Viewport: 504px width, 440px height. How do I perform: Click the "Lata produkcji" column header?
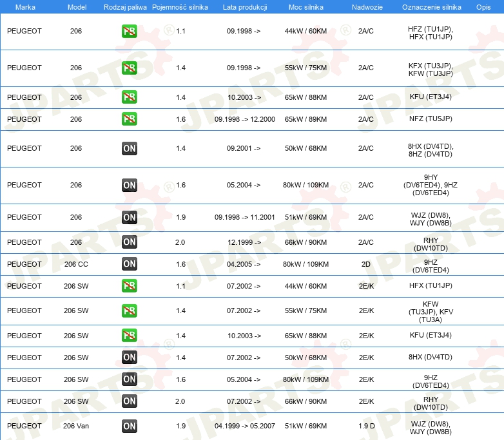tap(244, 6)
